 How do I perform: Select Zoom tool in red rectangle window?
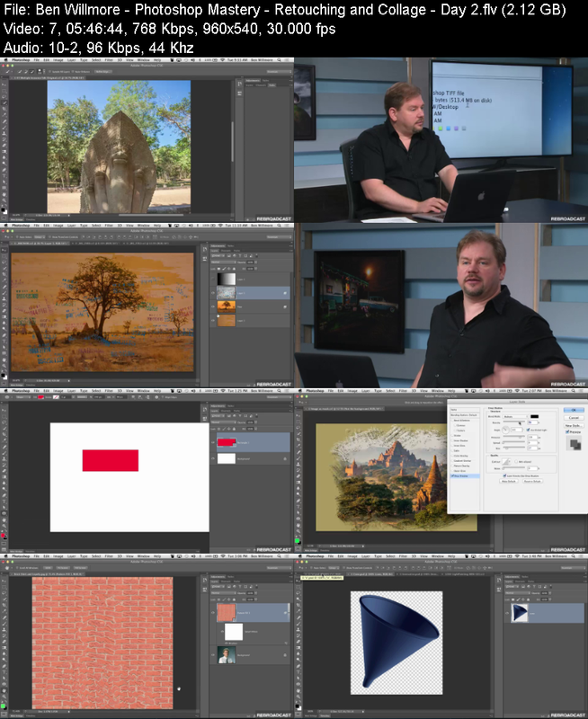4,526
